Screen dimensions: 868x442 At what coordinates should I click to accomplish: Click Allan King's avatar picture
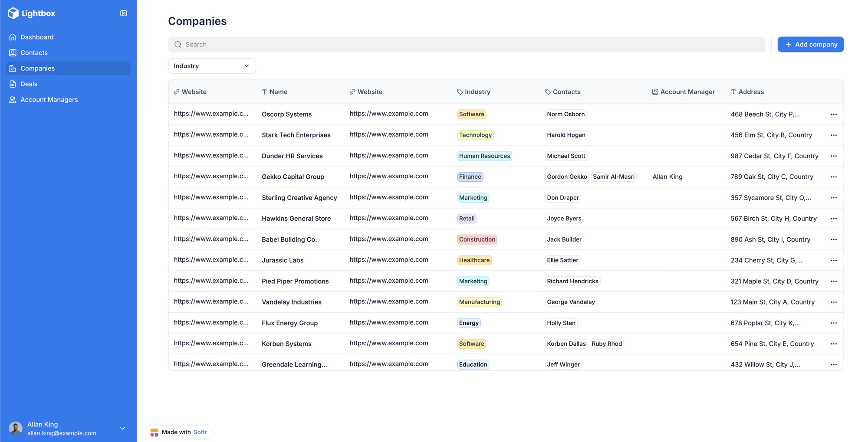pyautogui.click(x=16, y=429)
